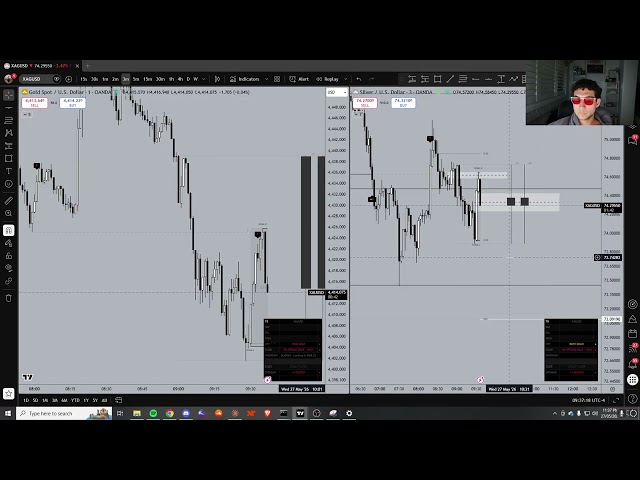Open the emoji icons tool
640x480 pixels.
pos(9,184)
